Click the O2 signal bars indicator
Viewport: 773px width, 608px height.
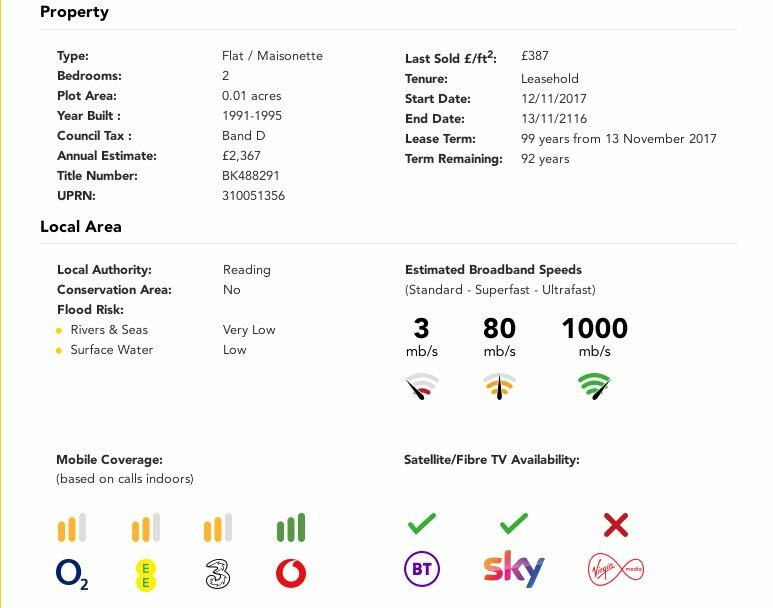[x=72, y=527]
